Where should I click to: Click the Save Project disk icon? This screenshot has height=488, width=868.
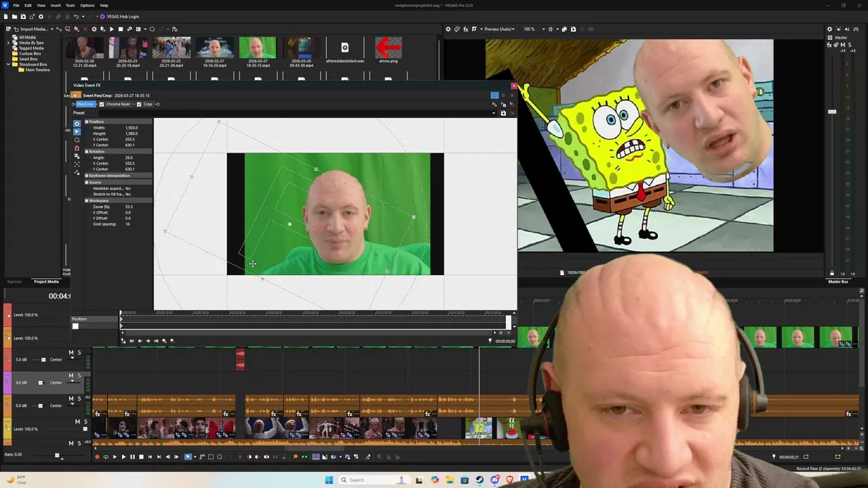(23, 16)
